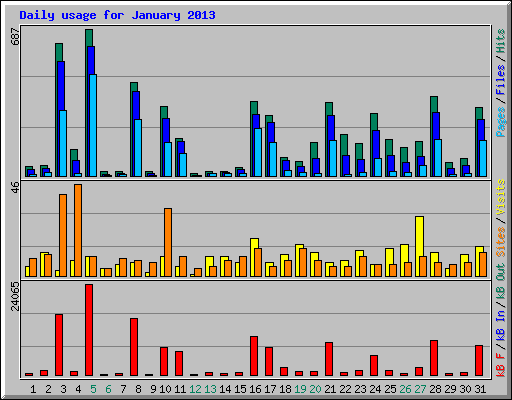This screenshot has height=400, width=512.
Task: Click the cyan pages bar for day 16
Action: pos(258,152)
